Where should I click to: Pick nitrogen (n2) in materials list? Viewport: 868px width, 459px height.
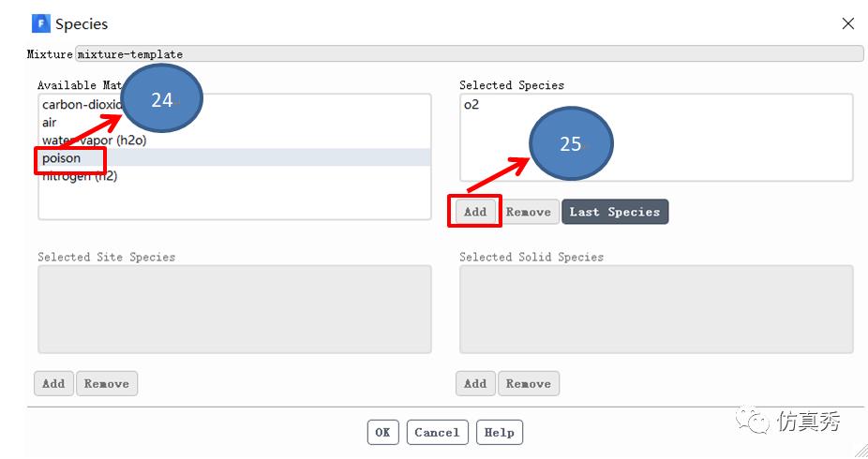pos(80,176)
